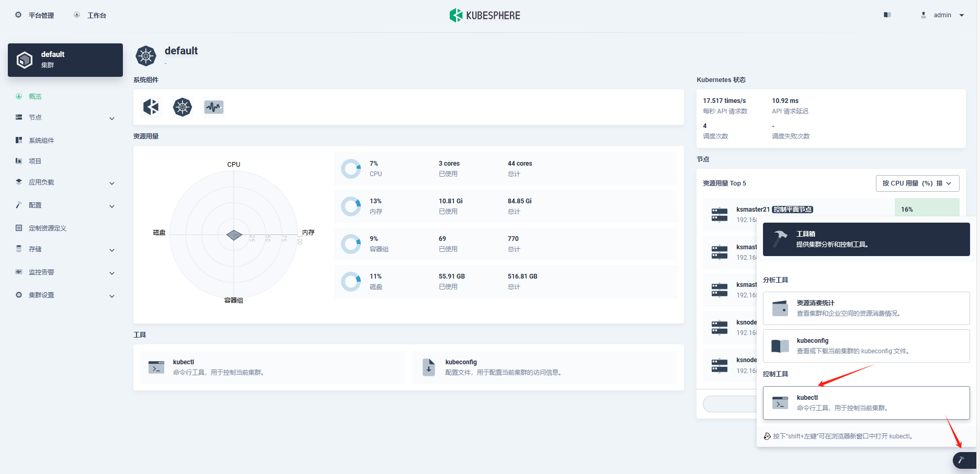Click the 应用负载 sidebar icon
Viewport: 980px width, 474px height.
click(x=19, y=182)
